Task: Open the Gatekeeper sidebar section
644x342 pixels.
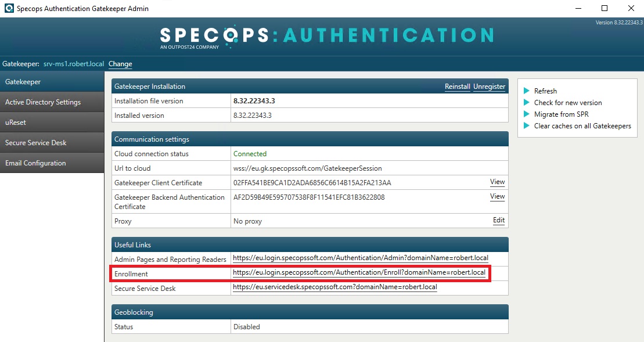Action: click(x=52, y=82)
